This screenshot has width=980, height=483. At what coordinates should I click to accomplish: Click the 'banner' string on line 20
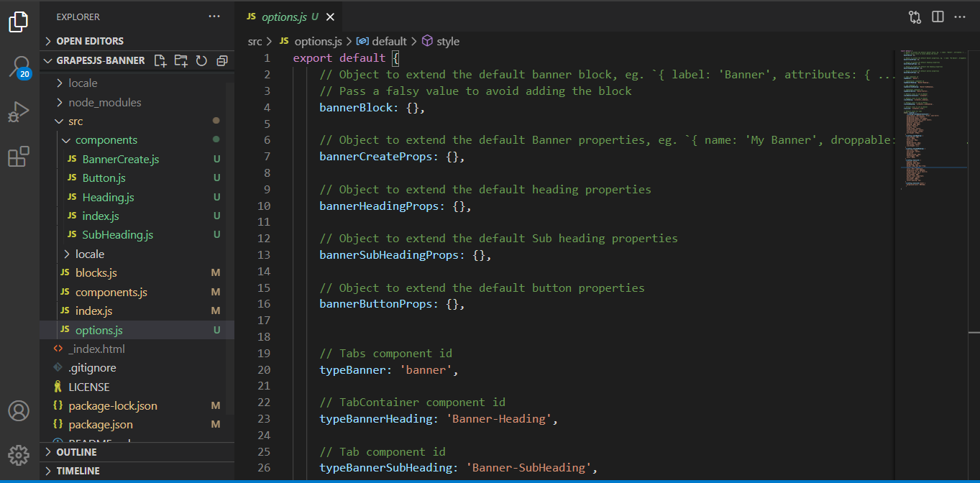[426, 369]
